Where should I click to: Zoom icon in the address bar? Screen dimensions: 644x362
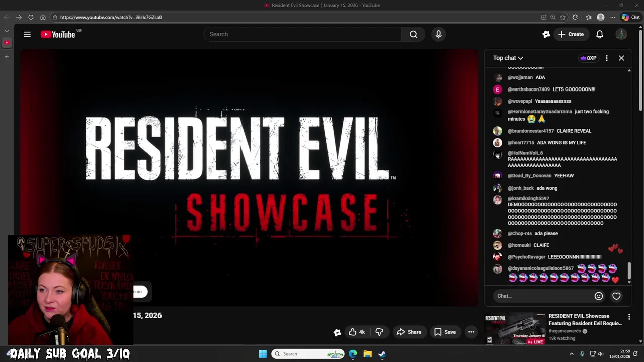click(x=553, y=17)
